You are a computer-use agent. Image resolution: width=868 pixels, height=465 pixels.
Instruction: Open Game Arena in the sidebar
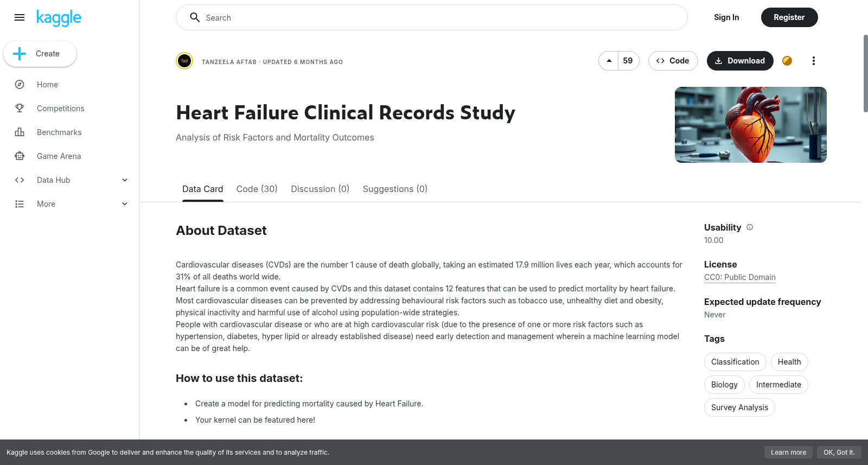click(x=59, y=156)
